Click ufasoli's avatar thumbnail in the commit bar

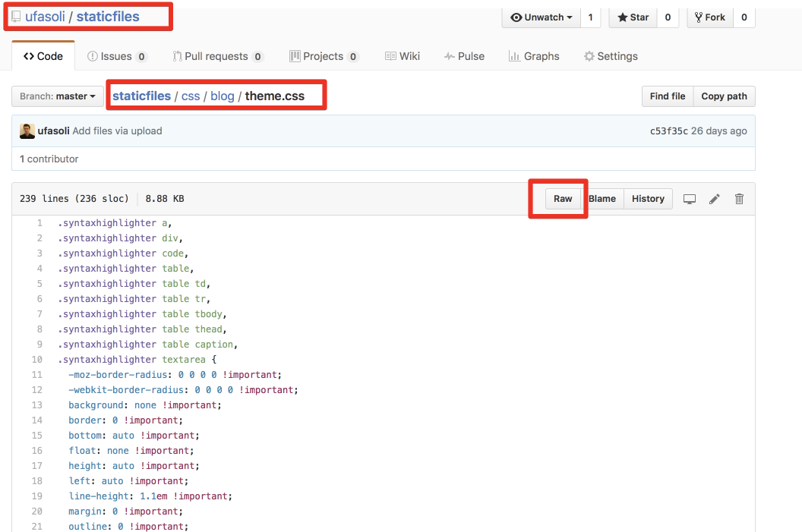click(x=27, y=131)
